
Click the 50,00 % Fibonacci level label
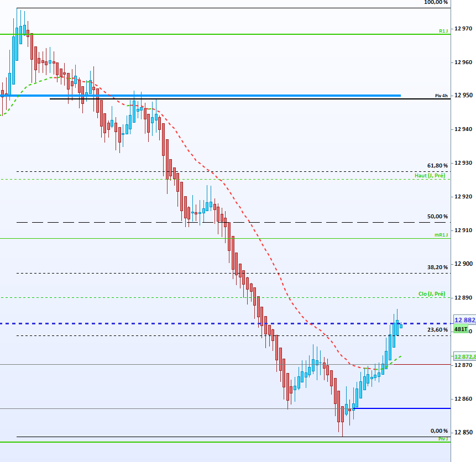(437, 217)
